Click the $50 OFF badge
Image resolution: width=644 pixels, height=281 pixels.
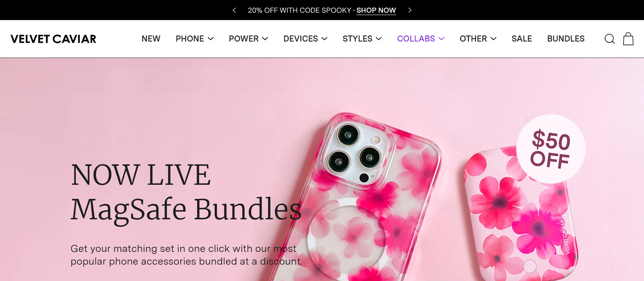pyautogui.click(x=551, y=149)
